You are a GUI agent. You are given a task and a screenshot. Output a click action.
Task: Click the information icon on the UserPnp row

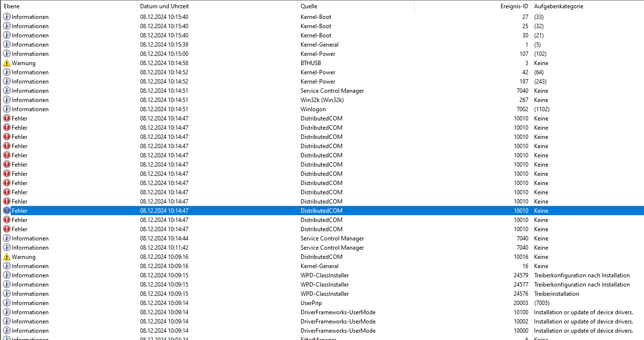point(6,303)
